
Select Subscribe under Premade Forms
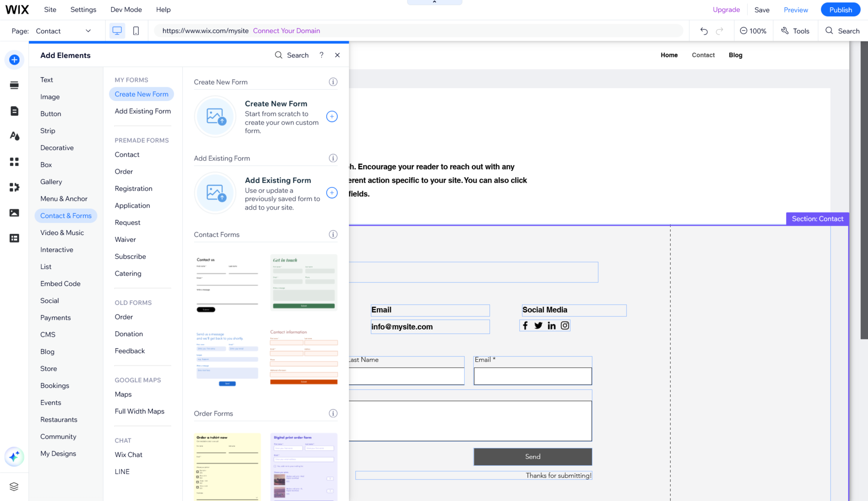coord(130,256)
